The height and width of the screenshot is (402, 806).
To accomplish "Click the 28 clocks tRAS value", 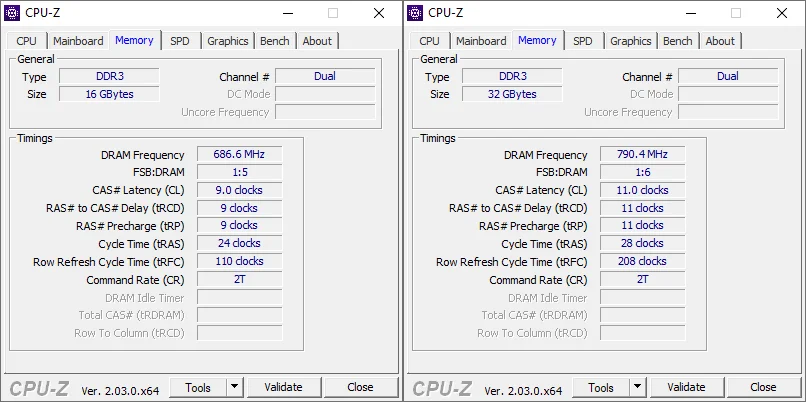I will [643, 243].
